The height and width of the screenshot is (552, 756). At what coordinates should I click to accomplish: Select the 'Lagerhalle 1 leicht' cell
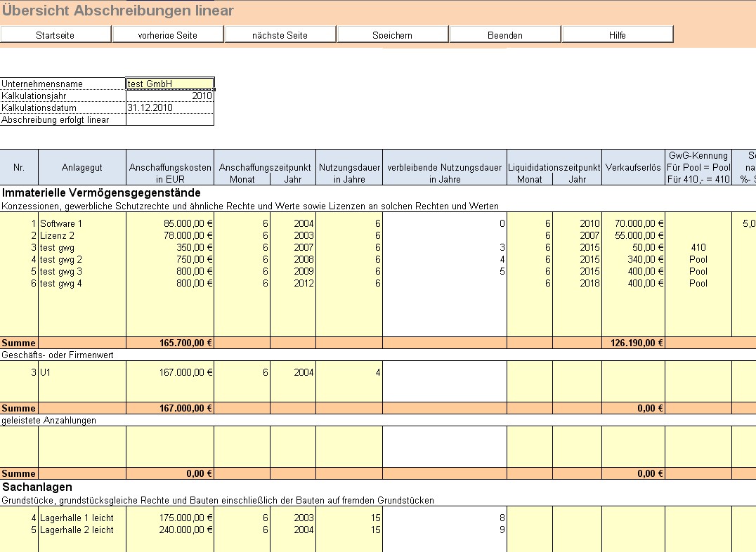pyautogui.click(x=82, y=518)
